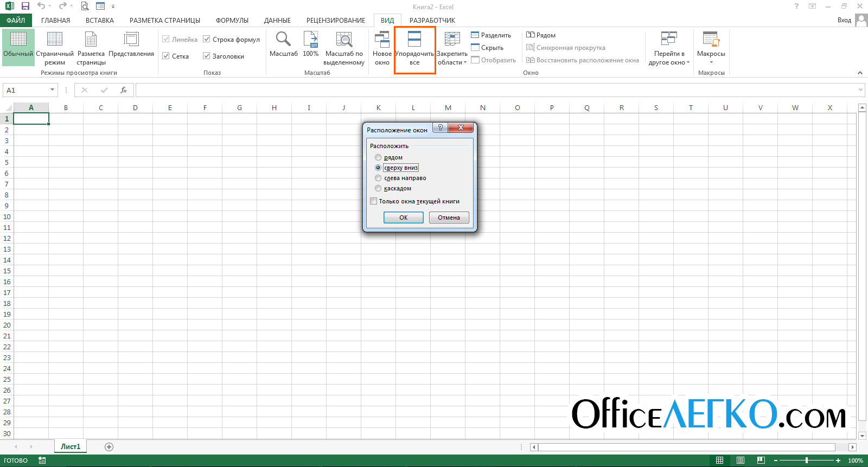Viewport: 868px width, 467px height.
Task: Confirm the dialog with OK
Action: coord(404,217)
